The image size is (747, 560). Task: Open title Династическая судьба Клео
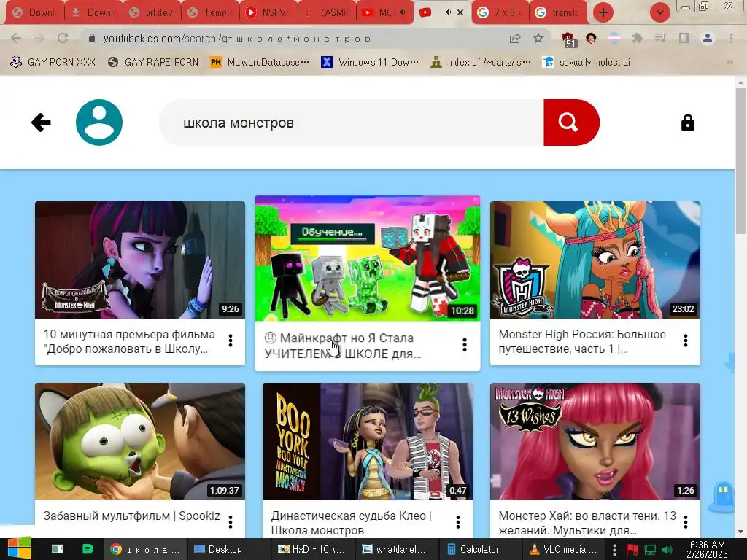(351, 523)
